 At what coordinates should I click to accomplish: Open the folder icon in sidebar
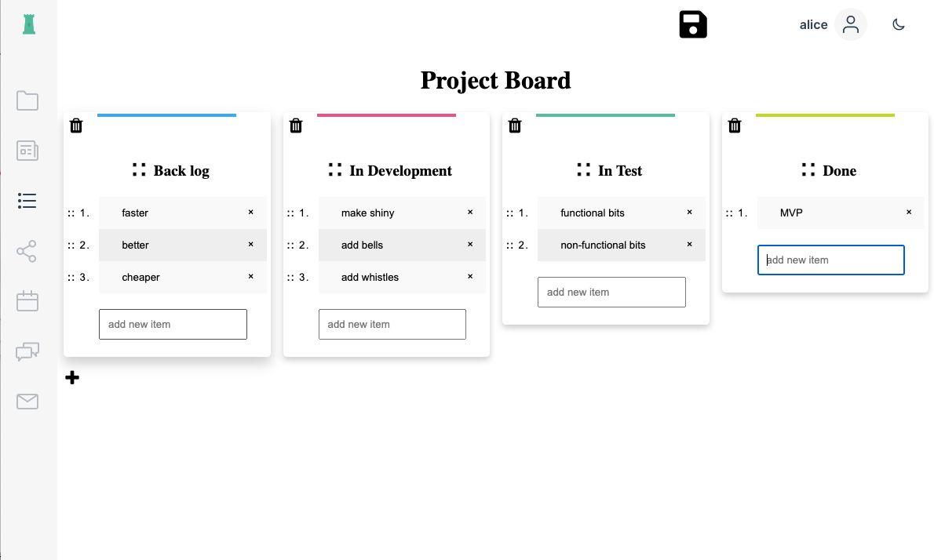(x=27, y=100)
